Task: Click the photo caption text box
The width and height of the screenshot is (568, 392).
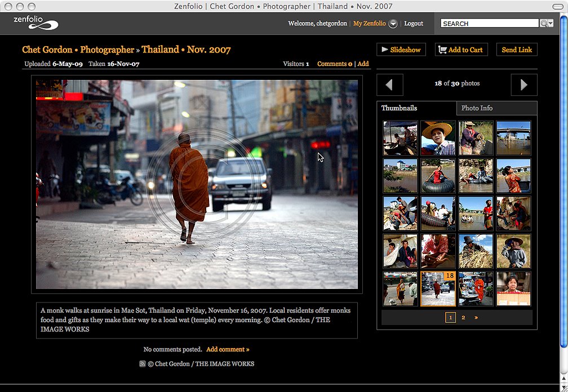Action: (197, 320)
